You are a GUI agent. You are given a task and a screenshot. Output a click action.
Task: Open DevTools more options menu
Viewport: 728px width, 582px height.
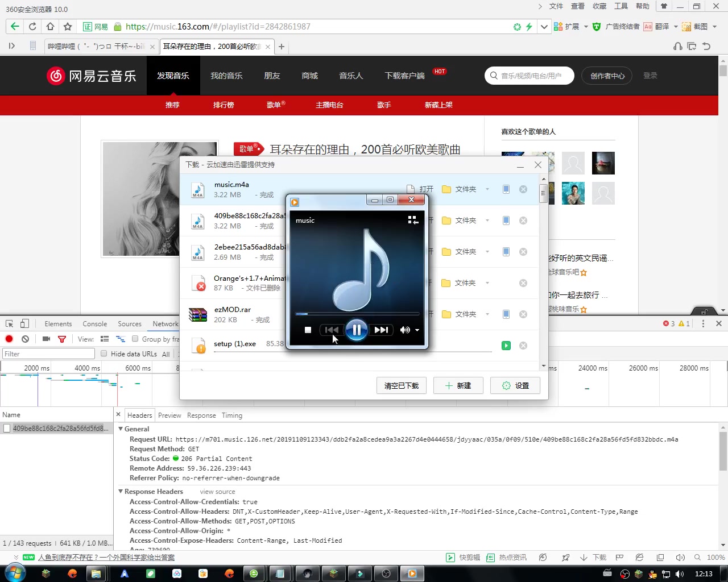(x=703, y=323)
